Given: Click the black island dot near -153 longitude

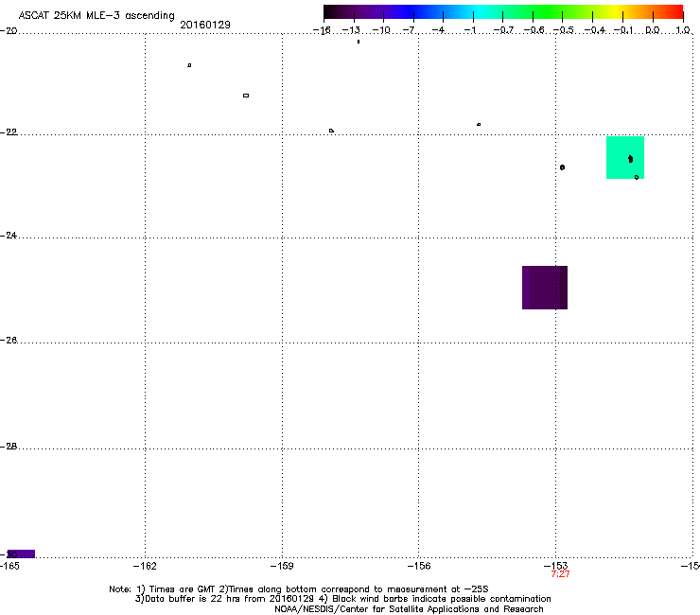Looking at the screenshot, I should (562, 167).
